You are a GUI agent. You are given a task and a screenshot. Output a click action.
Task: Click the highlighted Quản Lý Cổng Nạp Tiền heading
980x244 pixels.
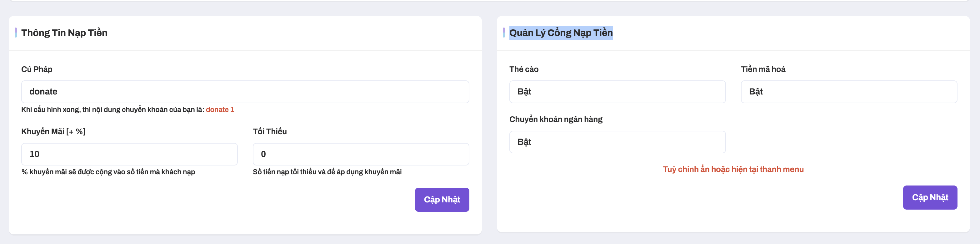click(x=561, y=33)
